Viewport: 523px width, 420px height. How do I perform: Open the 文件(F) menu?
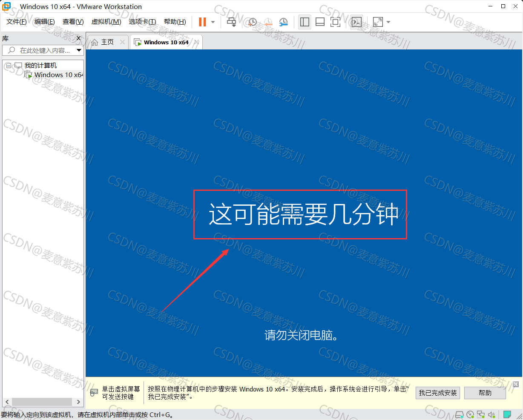(17, 22)
